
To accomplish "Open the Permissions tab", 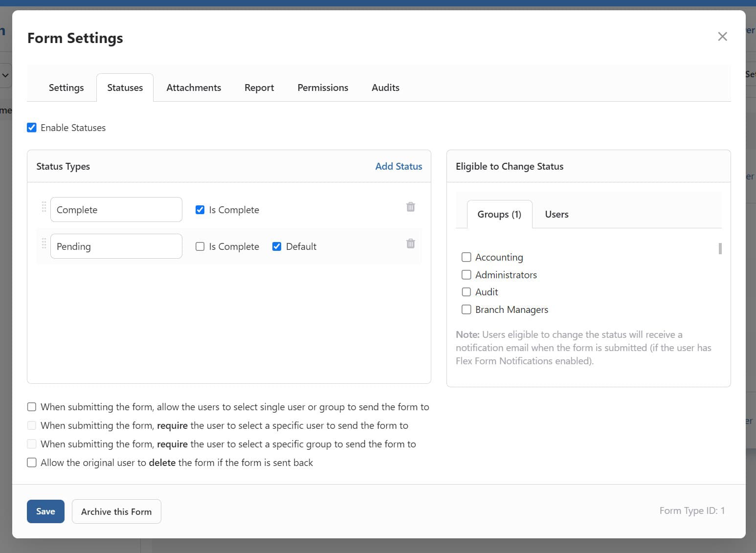I will coord(322,87).
